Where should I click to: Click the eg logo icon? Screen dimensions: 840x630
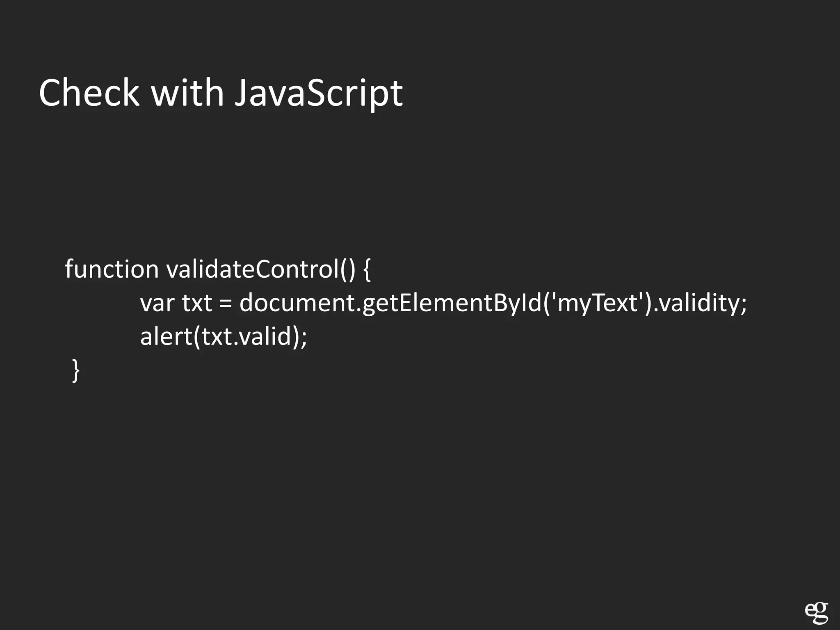pyautogui.click(x=816, y=613)
